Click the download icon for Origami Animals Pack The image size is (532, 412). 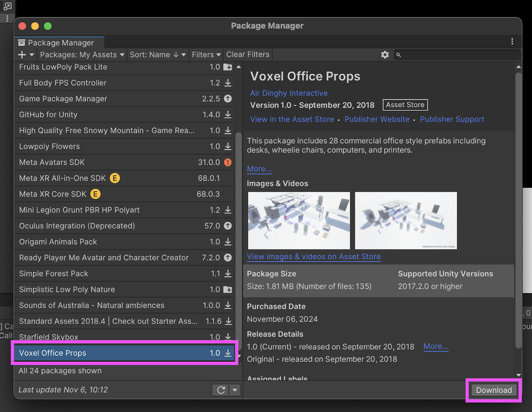pos(228,242)
